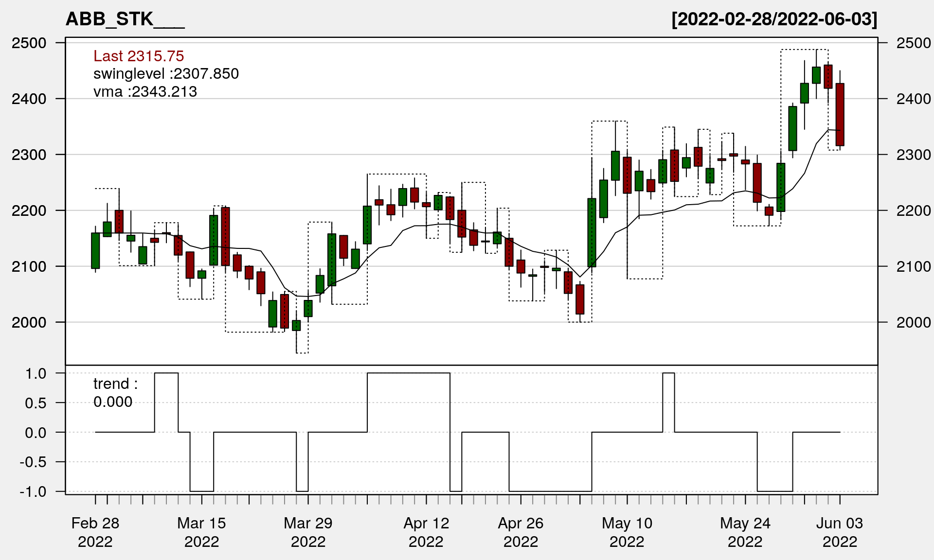Click the Mar 29 2022 date label
This screenshot has height=560, width=934.
click(x=308, y=532)
